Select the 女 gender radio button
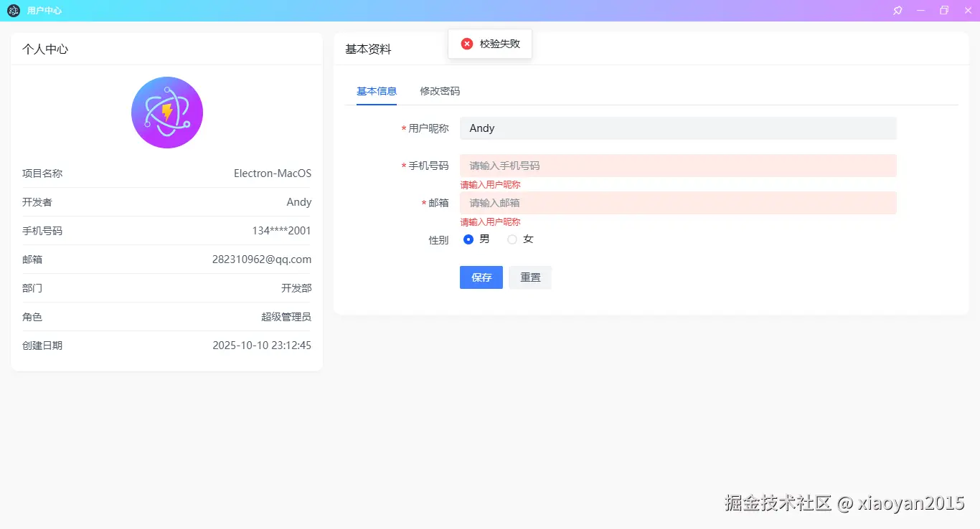Screen dimensions: 980x529 (512, 239)
